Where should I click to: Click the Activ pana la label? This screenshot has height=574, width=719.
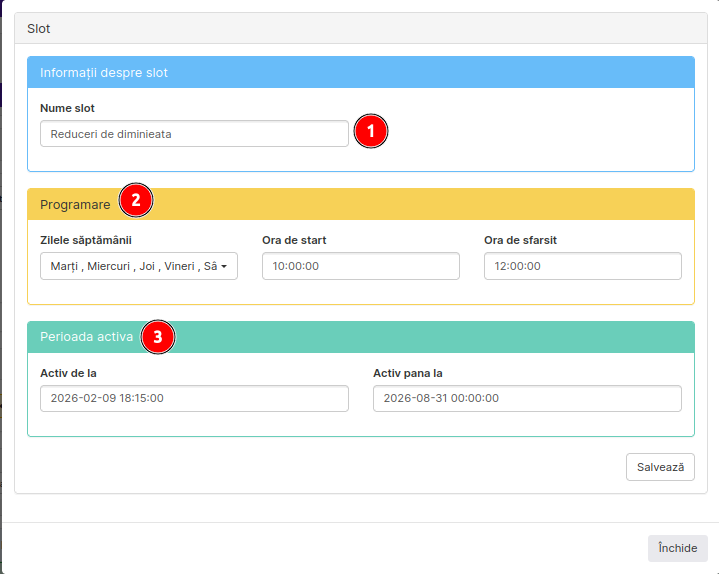408,373
